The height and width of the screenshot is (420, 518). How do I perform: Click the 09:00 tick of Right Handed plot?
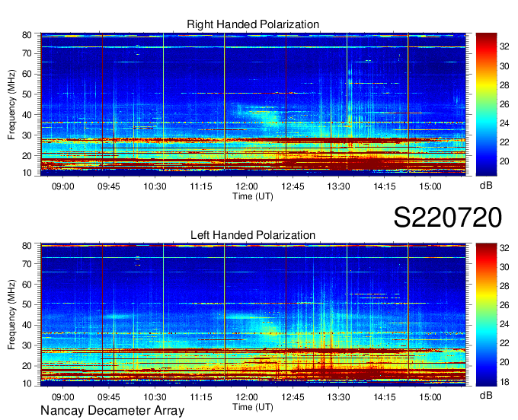coord(62,186)
